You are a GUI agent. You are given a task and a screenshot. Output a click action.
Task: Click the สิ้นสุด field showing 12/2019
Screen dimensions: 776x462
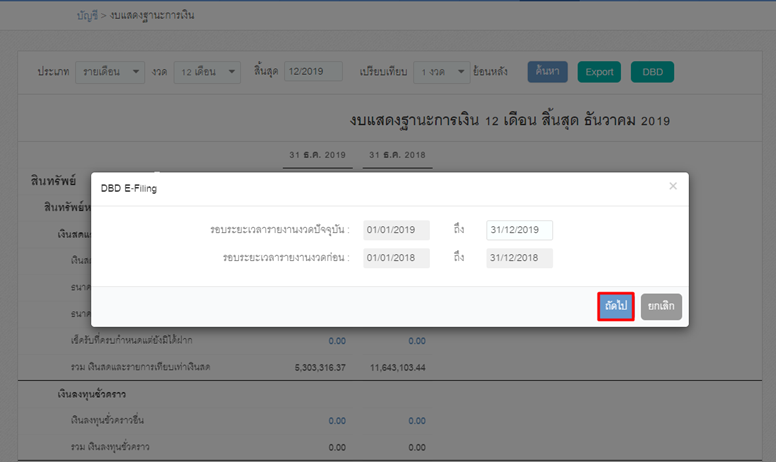[313, 71]
